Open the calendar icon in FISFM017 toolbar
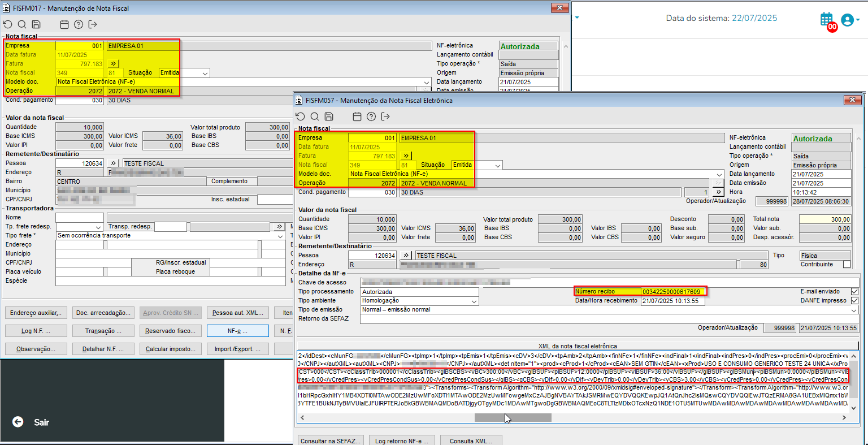The height and width of the screenshot is (445, 868). (64, 24)
